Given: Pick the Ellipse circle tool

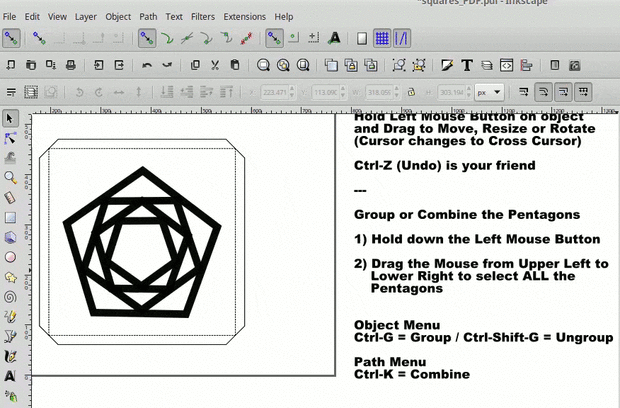Looking at the screenshot, I should pos(10,257).
